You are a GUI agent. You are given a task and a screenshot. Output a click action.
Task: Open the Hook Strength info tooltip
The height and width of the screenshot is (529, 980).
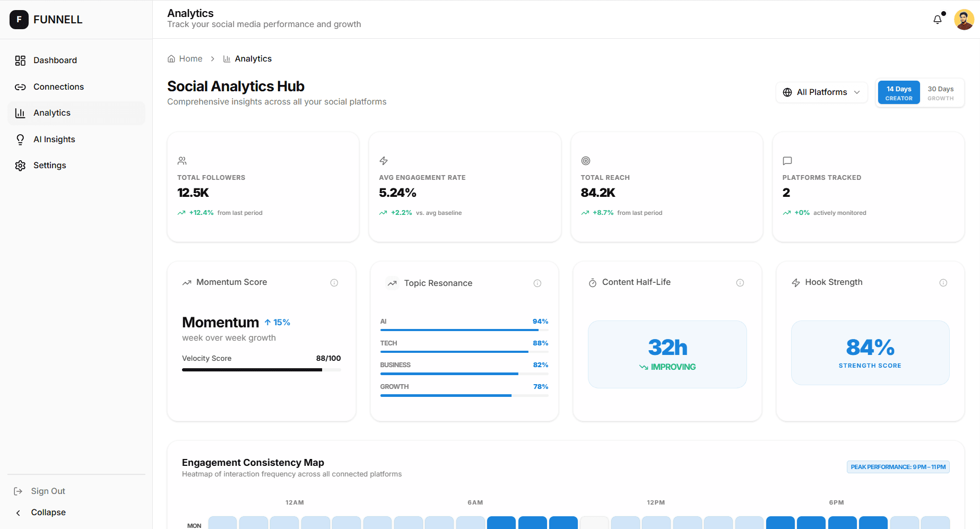pyautogui.click(x=943, y=283)
